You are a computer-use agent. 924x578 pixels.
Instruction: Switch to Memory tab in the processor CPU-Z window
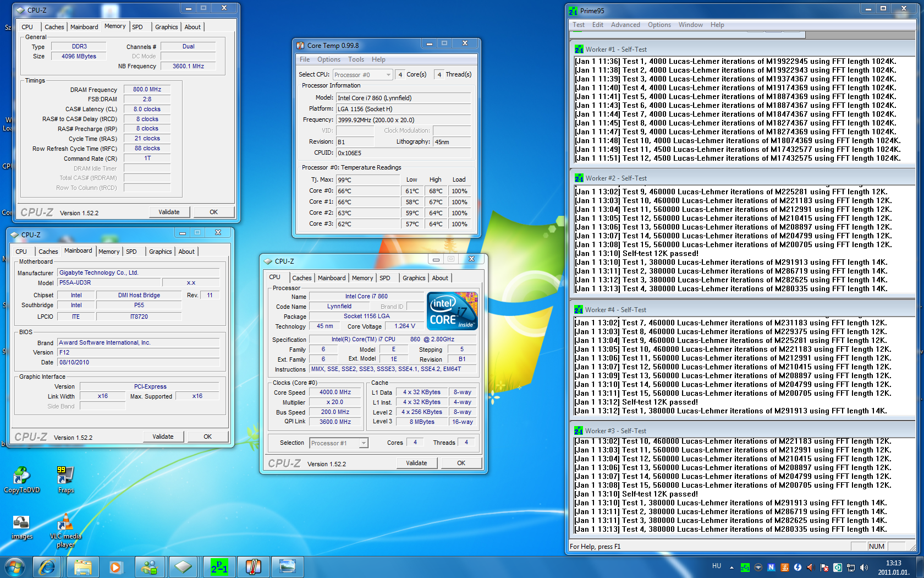(362, 278)
